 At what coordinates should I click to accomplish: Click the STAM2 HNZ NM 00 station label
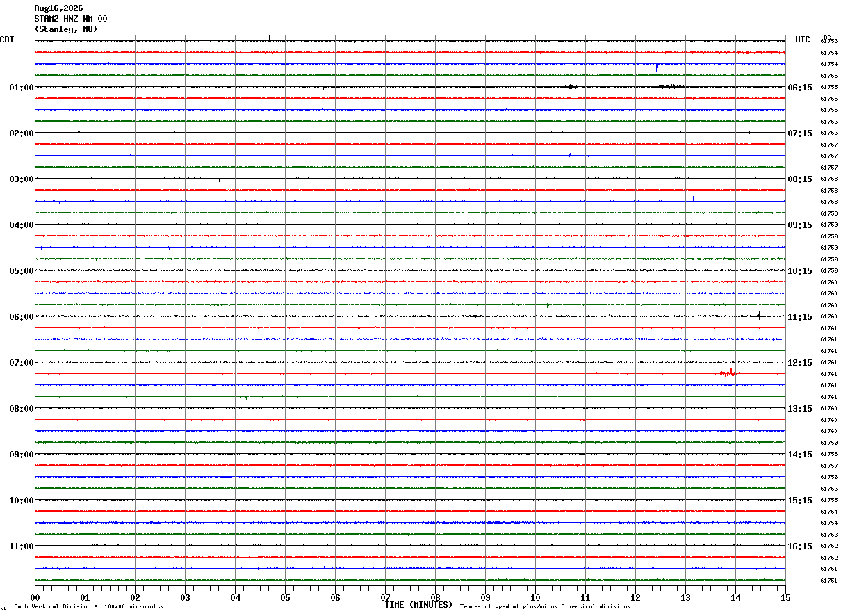(71, 19)
